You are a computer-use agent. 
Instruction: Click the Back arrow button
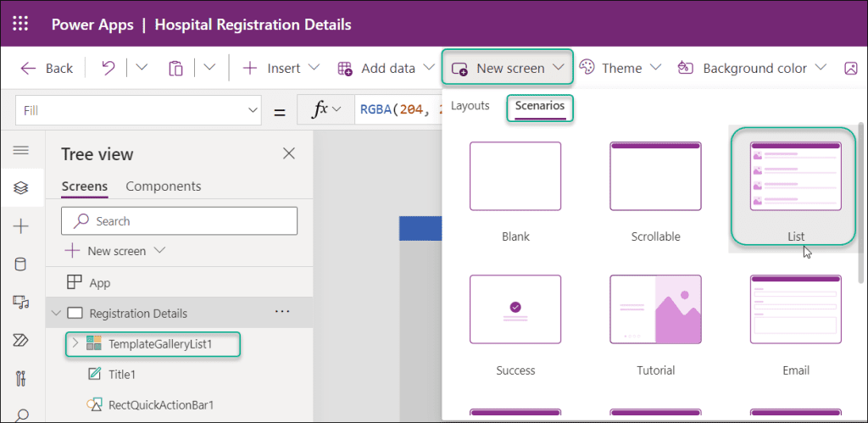47,68
